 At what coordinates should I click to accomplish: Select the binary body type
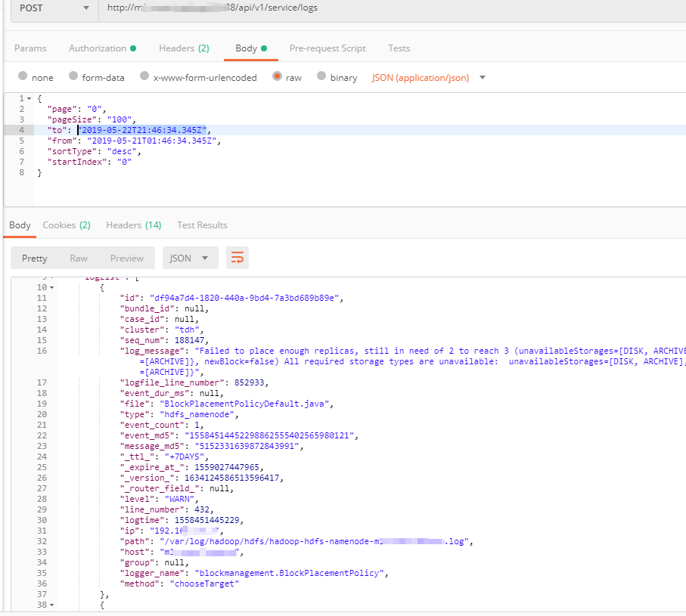click(x=320, y=77)
